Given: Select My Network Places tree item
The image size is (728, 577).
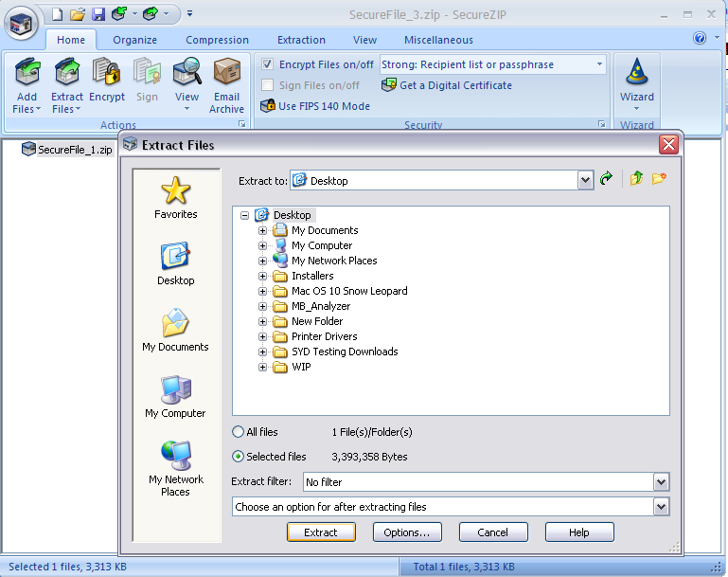Looking at the screenshot, I should (334, 261).
